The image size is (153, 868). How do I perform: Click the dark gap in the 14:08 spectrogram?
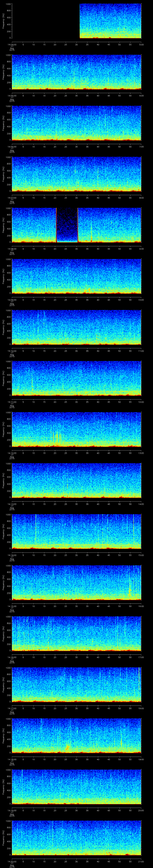coord(67,224)
